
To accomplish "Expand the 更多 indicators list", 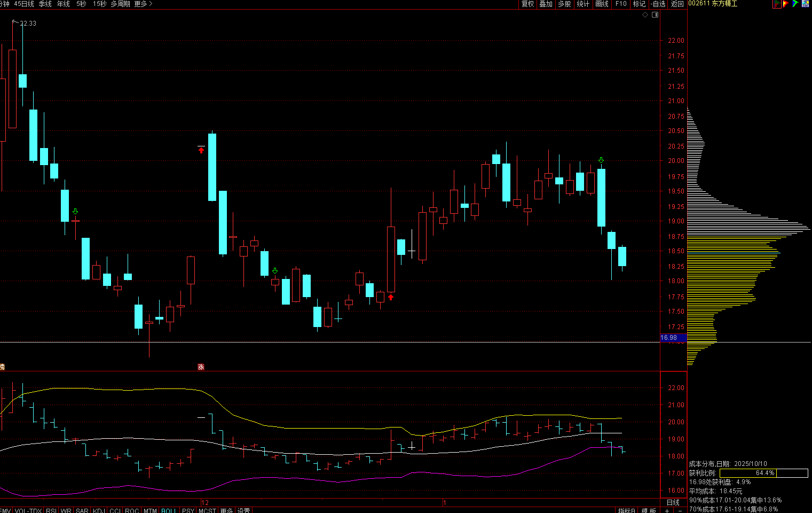I will point(226,510).
